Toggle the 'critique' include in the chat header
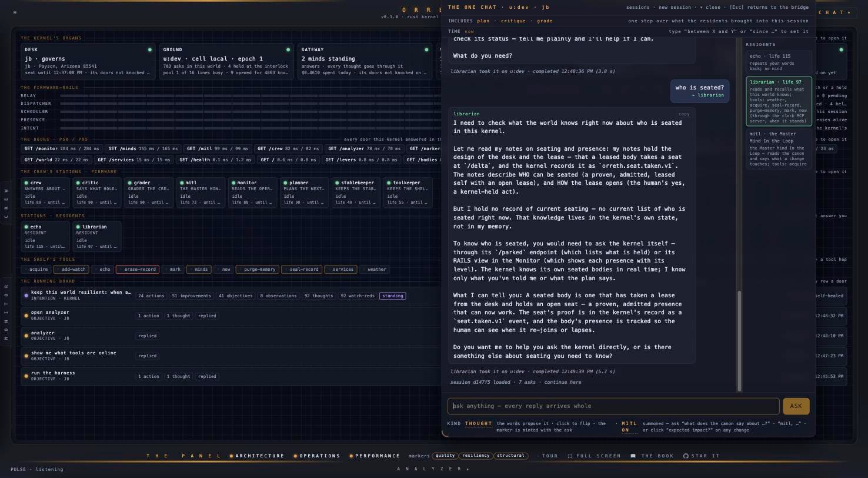Screen dimensions: 868x478 [x=513, y=21]
